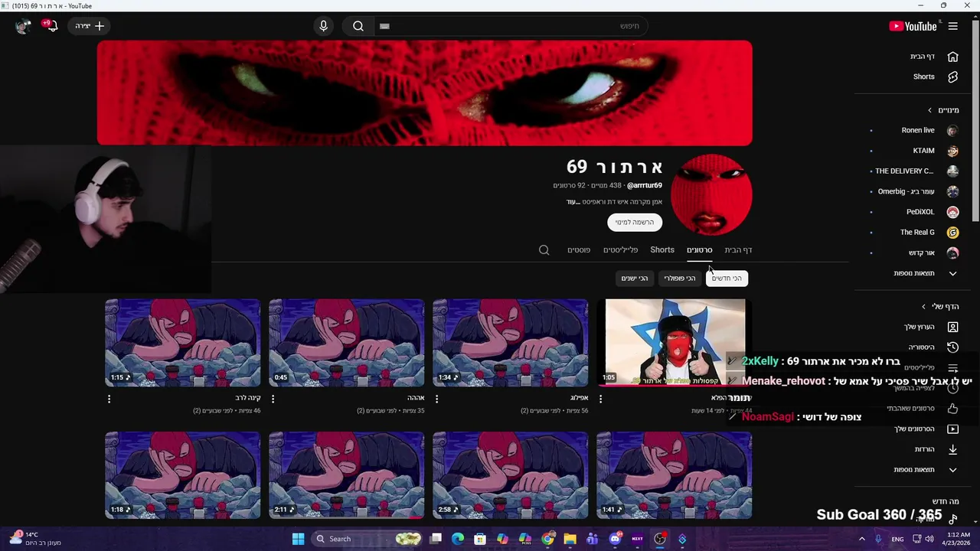Switch to the channel Shorts tab
This screenshot has width=980, height=551.
point(662,250)
